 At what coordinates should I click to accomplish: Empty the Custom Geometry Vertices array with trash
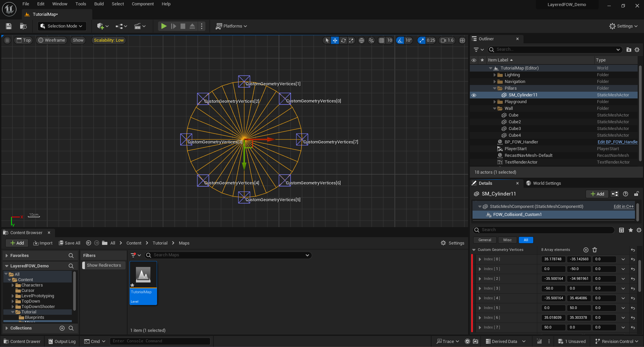[595, 250]
